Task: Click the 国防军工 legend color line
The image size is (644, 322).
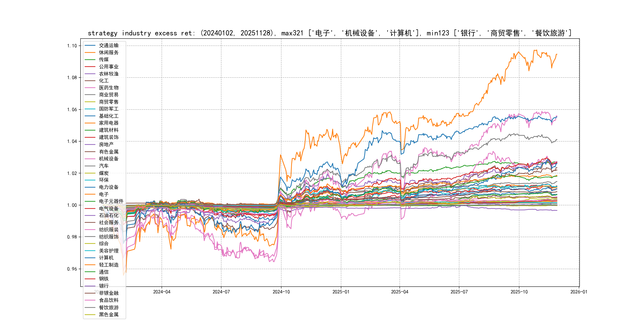Action: [x=90, y=109]
